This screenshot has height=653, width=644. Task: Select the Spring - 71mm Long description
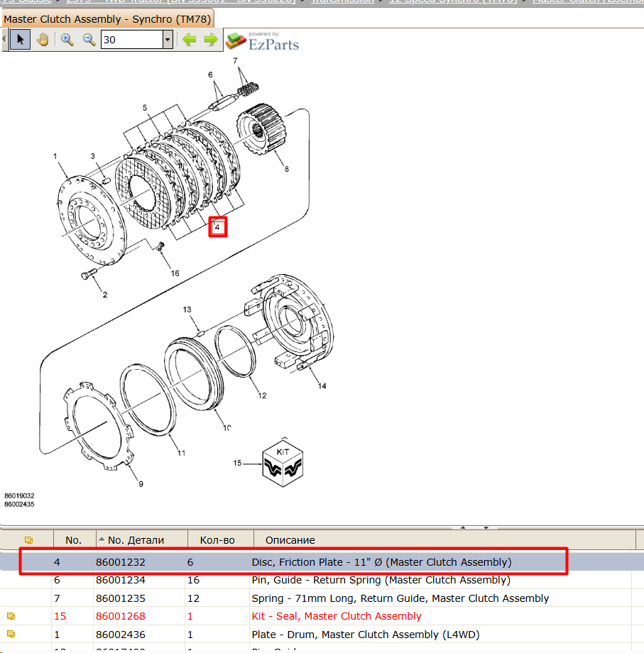400,598
